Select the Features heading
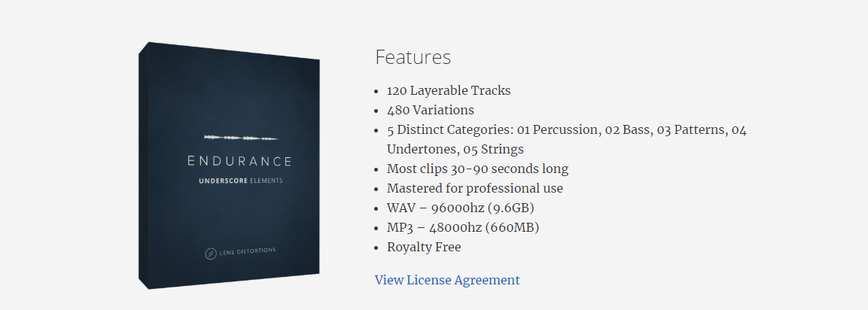 coord(413,57)
